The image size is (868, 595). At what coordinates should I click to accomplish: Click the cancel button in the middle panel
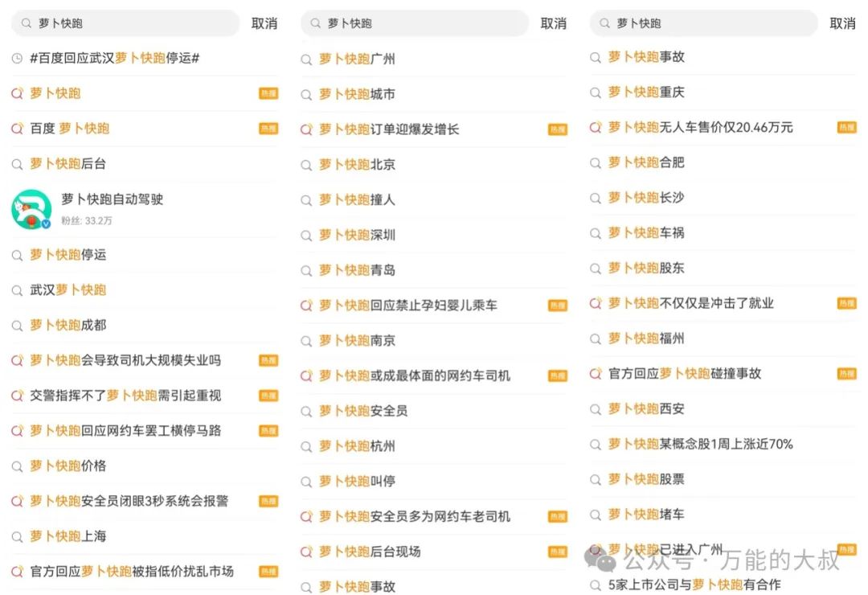tap(553, 23)
